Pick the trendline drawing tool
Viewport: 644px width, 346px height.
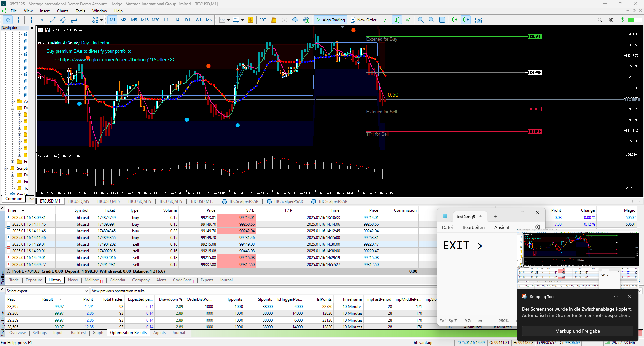(53, 20)
